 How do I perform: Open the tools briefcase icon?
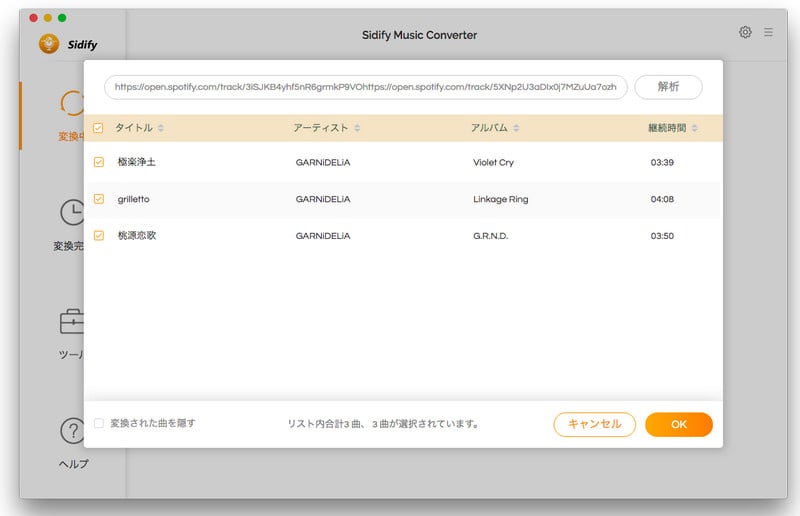click(72, 322)
